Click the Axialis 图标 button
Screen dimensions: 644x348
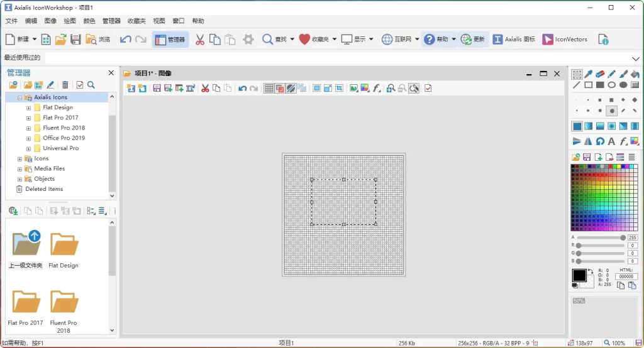coord(514,40)
